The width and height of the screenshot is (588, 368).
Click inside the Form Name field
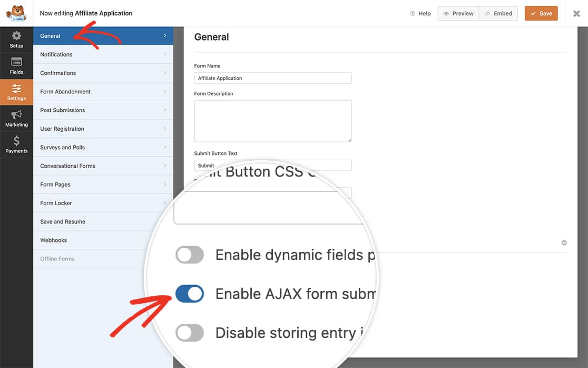272,78
